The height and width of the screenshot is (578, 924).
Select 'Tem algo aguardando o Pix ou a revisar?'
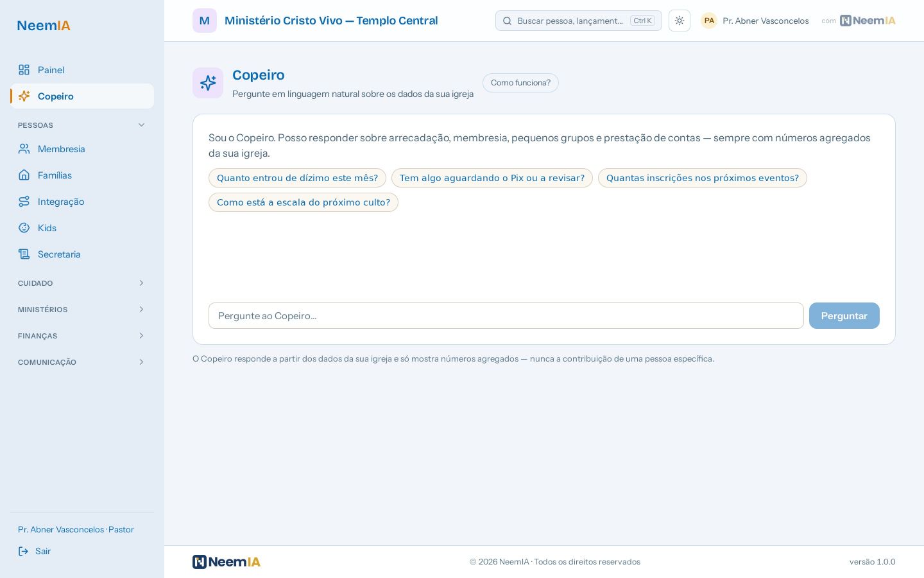(x=492, y=178)
